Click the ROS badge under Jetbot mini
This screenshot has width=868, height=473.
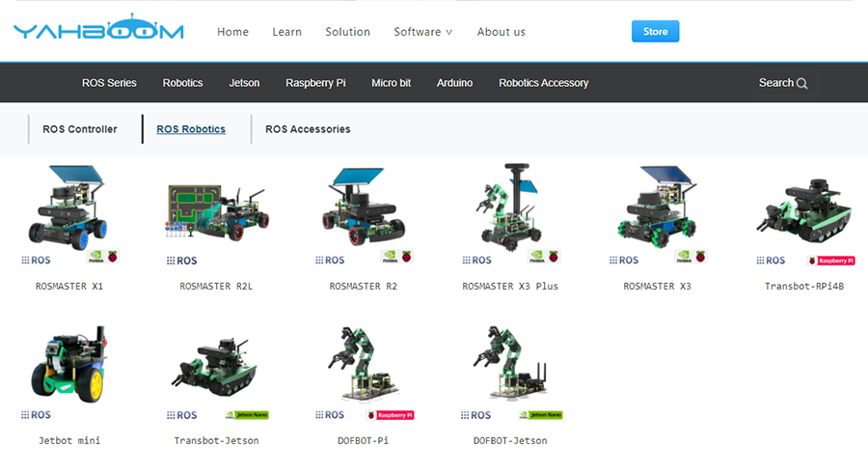[x=37, y=415]
